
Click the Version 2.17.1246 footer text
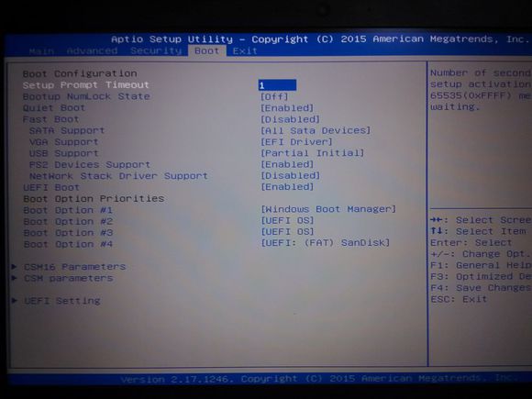(x=177, y=380)
